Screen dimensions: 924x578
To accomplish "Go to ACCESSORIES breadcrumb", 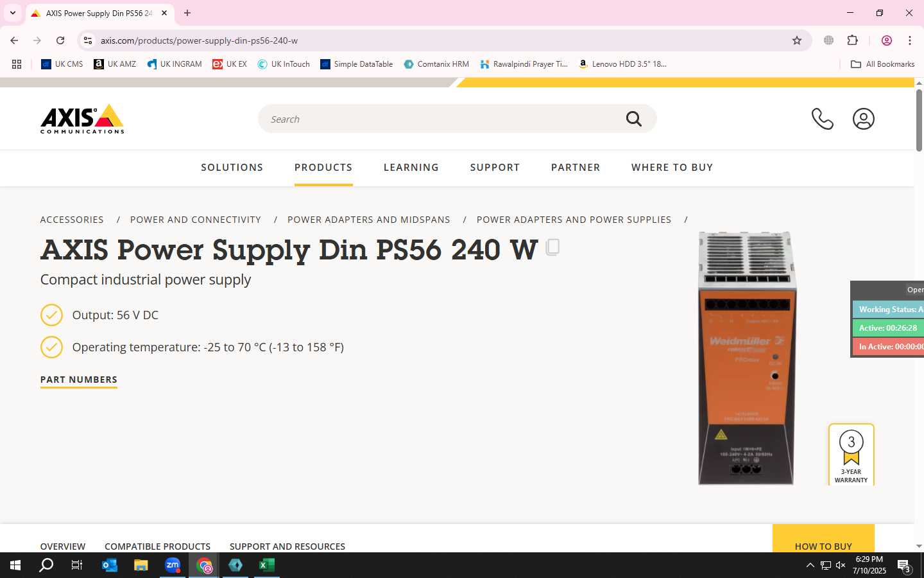I will [x=72, y=220].
